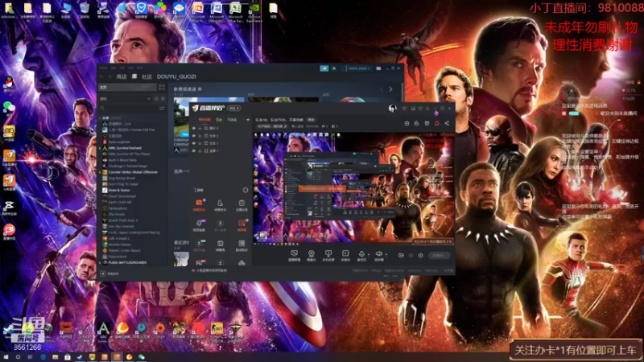Open the hamburger menu in streaming app title bar
644x362 pixels.
click(x=427, y=109)
